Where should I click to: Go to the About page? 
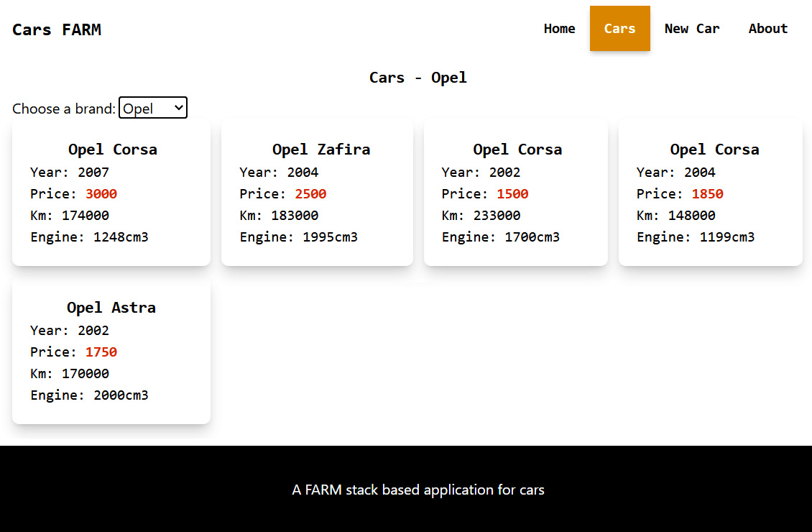(767, 29)
